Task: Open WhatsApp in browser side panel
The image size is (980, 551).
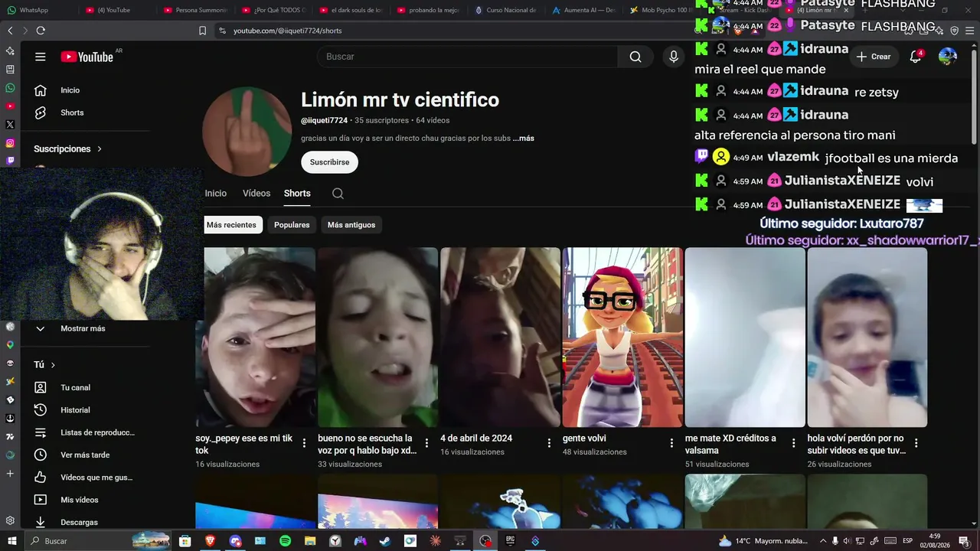Action: tap(10, 88)
